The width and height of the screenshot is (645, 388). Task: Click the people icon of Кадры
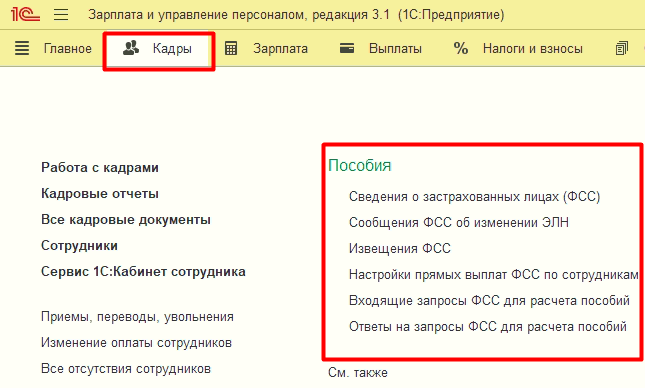pos(131,48)
